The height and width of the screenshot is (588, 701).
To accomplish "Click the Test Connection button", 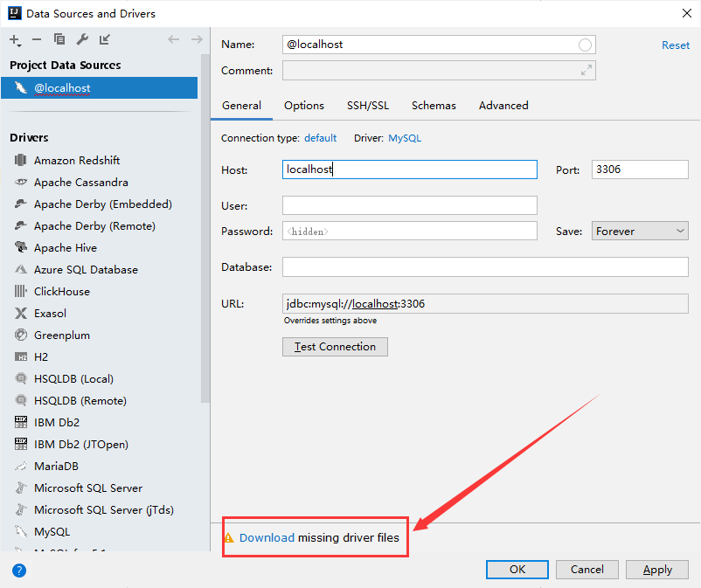I will (335, 347).
